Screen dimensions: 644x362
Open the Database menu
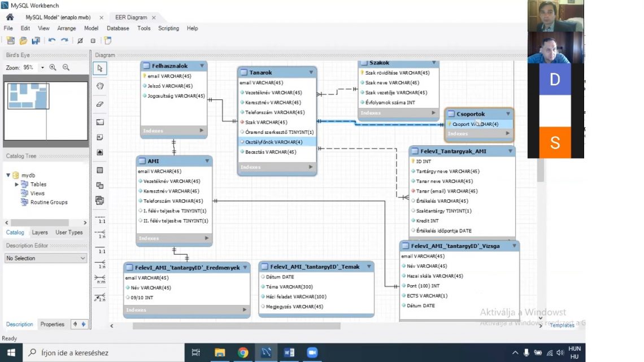point(118,28)
